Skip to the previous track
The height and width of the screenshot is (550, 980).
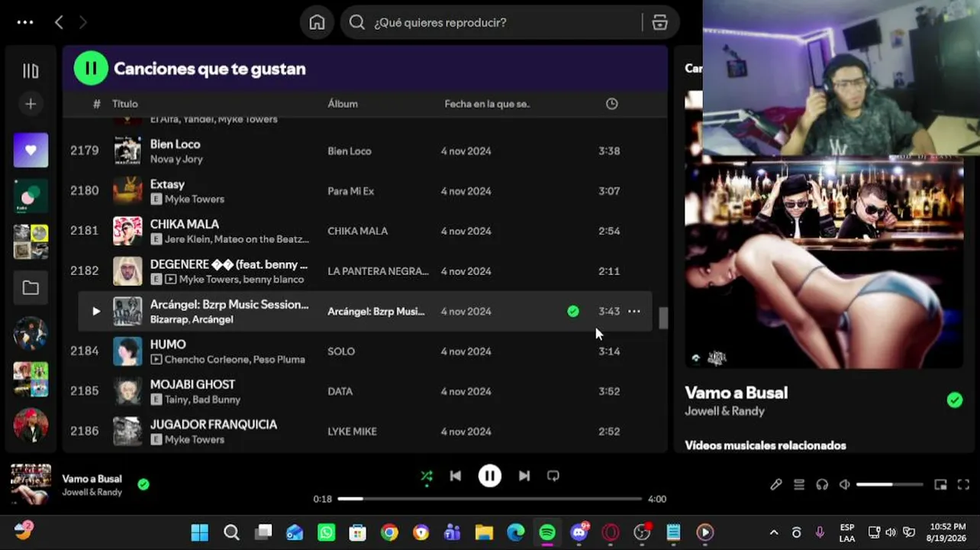tap(456, 476)
